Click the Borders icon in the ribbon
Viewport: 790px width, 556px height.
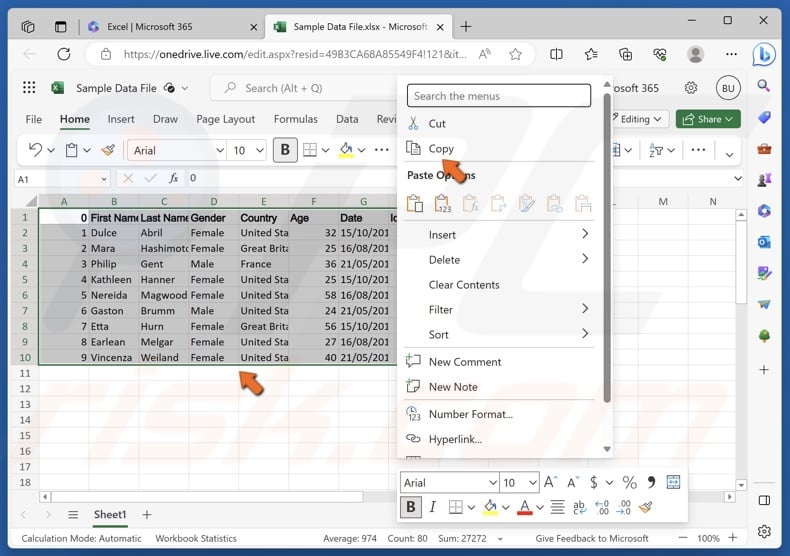[310, 150]
